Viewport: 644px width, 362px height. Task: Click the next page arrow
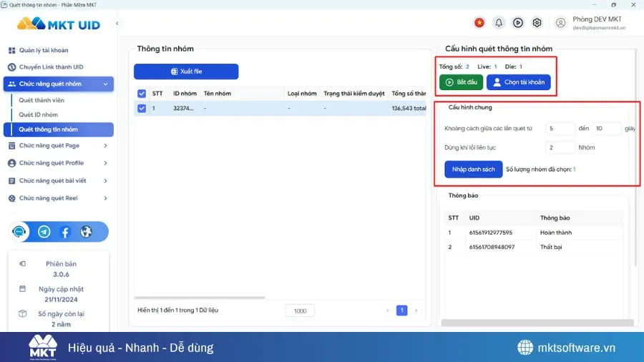416,310
